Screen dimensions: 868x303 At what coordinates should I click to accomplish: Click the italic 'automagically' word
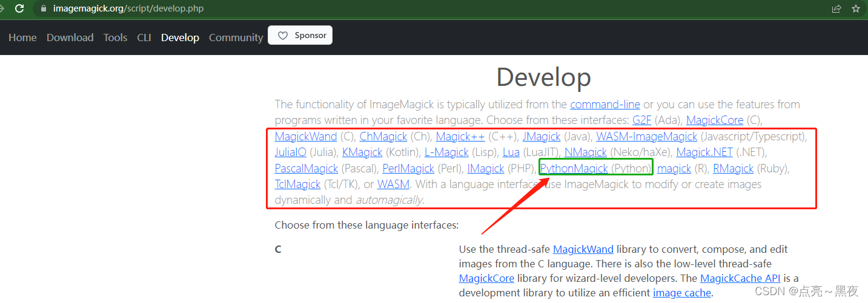[x=389, y=200]
